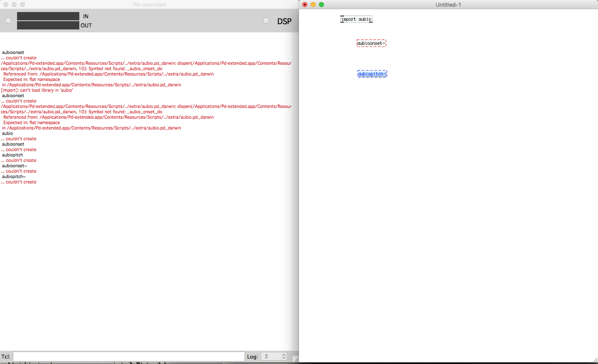Click the Pd-extended title bar text

click(x=149, y=5)
